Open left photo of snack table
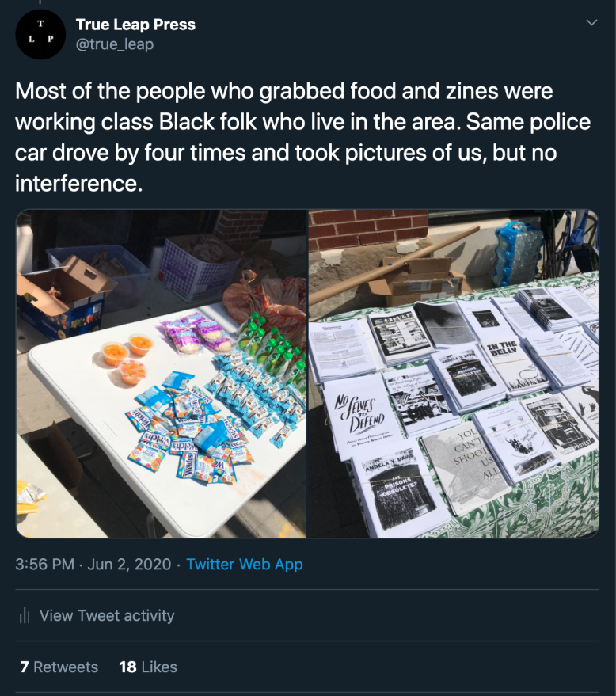The image size is (616, 696). pos(162,373)
